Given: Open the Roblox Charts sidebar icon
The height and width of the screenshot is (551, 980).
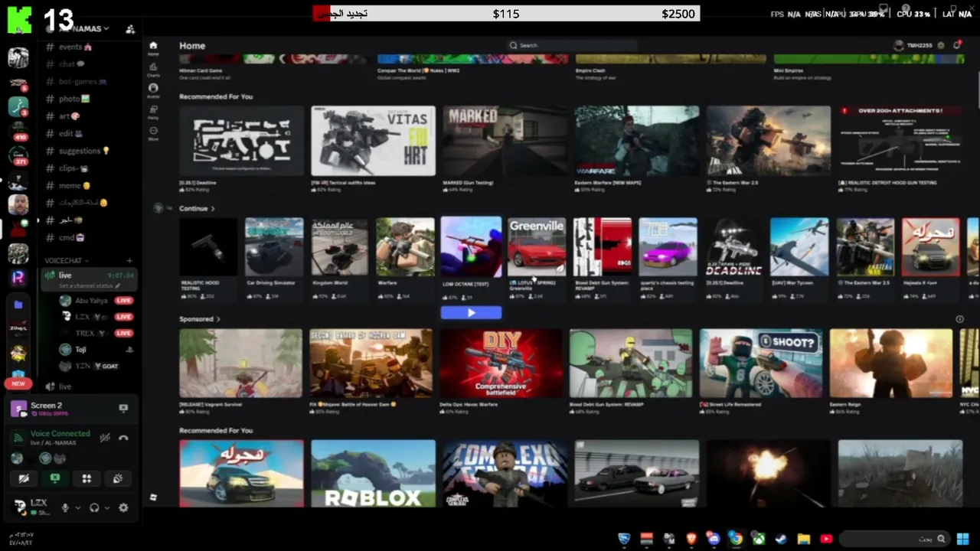Looking at the screenshot, I should 153,69.
